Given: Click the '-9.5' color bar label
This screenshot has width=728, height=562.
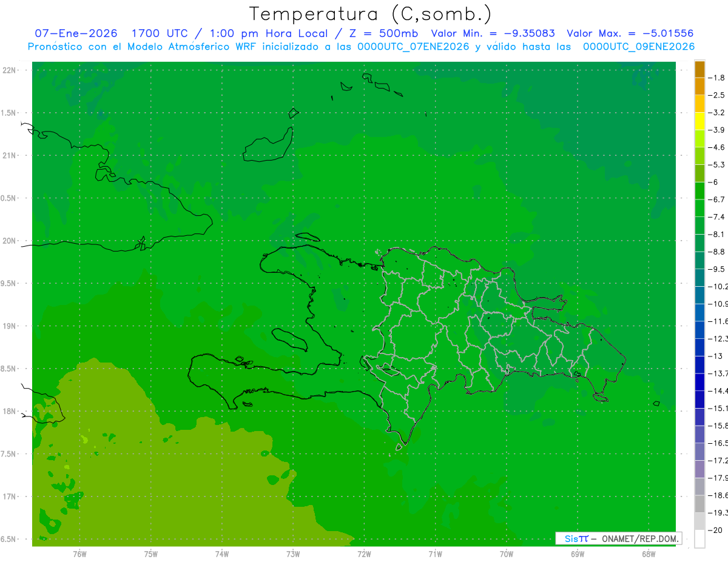Looking at the screenshot, I should tap(716, 269).
